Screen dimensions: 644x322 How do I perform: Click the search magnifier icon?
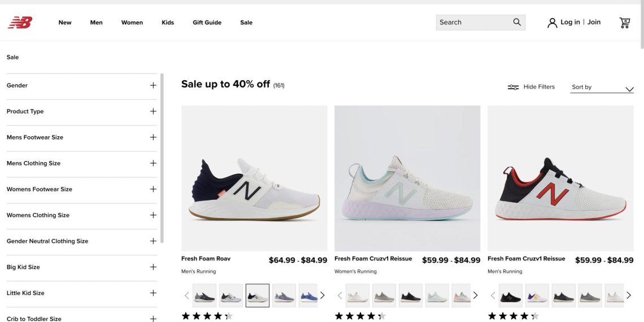point(517,23)
